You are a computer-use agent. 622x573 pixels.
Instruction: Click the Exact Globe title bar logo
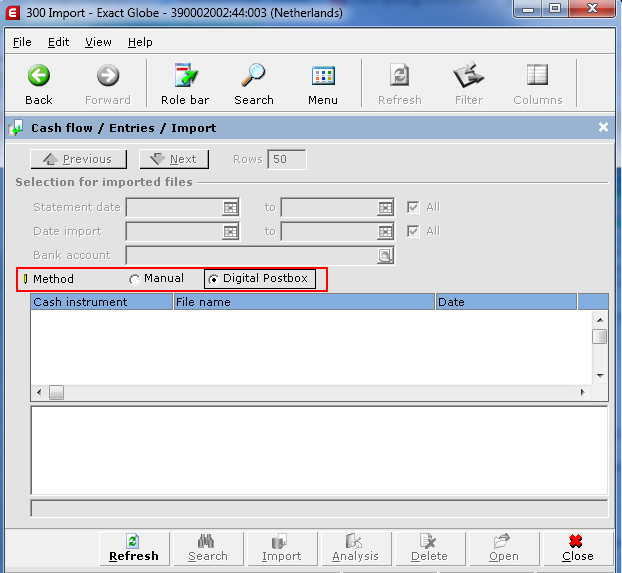point(12,13)
